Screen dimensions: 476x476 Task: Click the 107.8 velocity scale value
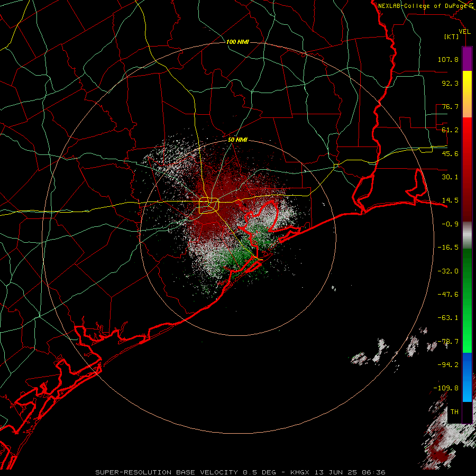[448, 59]
